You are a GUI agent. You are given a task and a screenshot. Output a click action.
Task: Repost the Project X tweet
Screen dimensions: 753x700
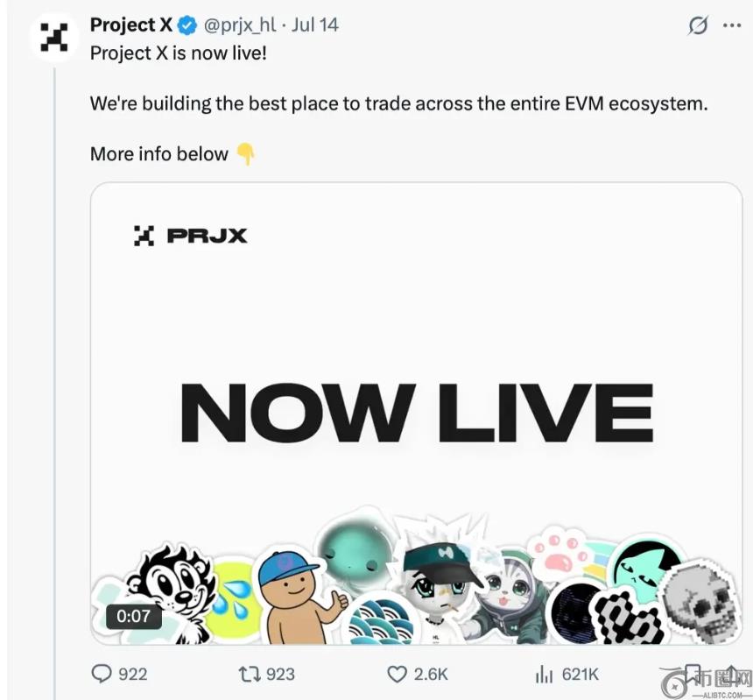click(x=250, y=673)
